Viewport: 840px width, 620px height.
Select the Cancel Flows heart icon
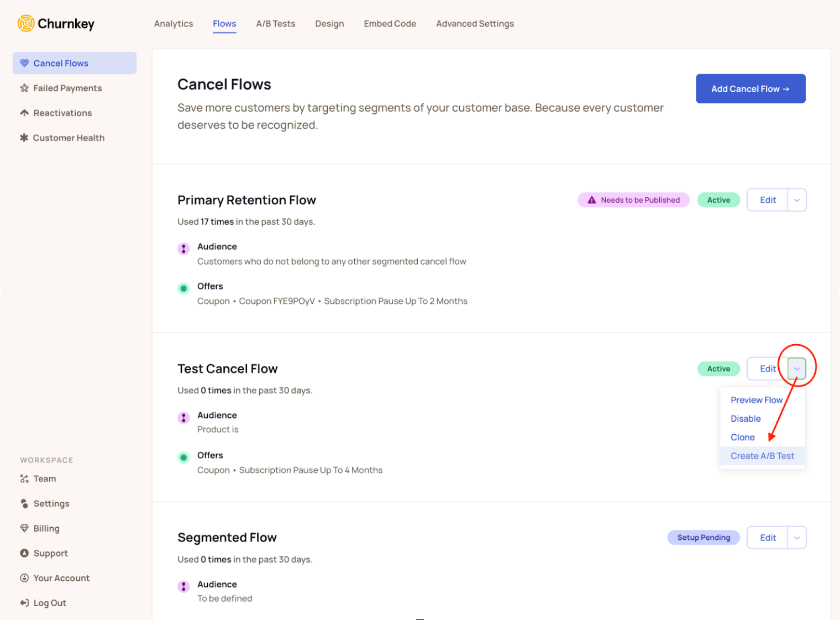click(24, 62)
